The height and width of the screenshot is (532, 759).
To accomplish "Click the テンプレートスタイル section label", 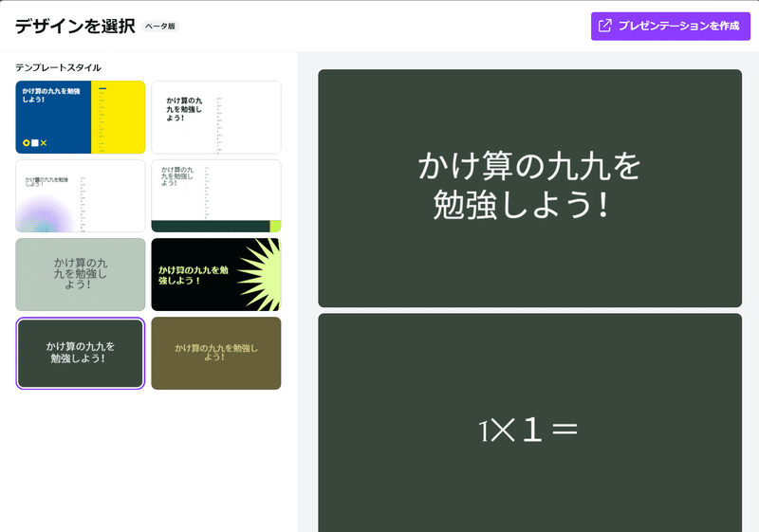I will click(x=58, y=67).
